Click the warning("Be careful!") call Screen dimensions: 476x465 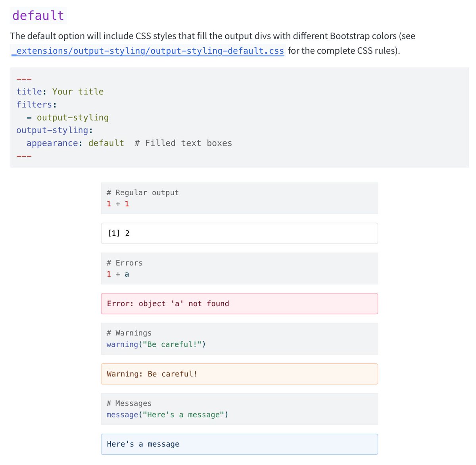[x=156, y=344]
